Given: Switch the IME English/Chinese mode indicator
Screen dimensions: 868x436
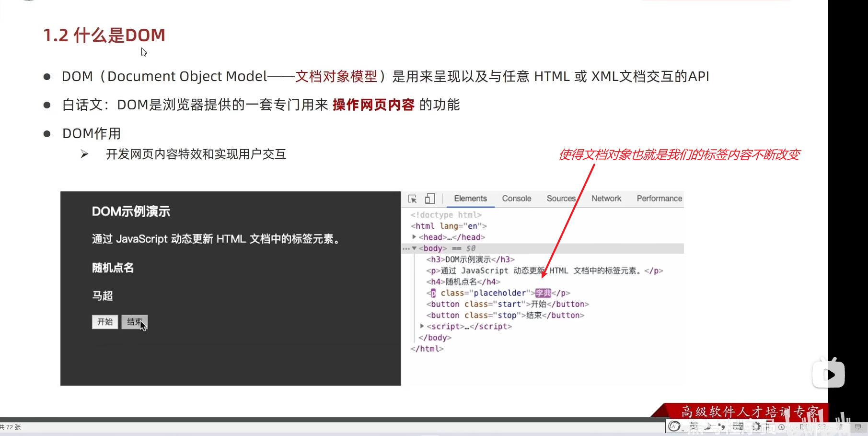Looking at the screenshot, I should [694, 426].
